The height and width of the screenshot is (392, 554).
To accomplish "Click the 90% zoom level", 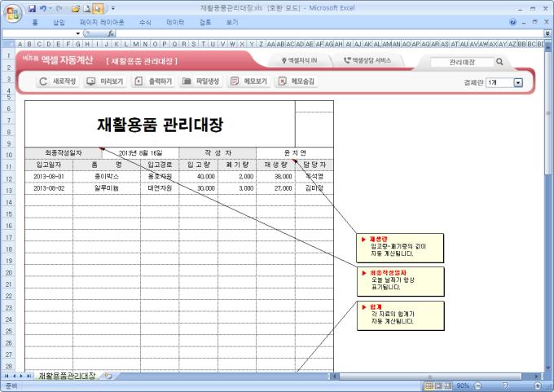I will click(463, 385).
